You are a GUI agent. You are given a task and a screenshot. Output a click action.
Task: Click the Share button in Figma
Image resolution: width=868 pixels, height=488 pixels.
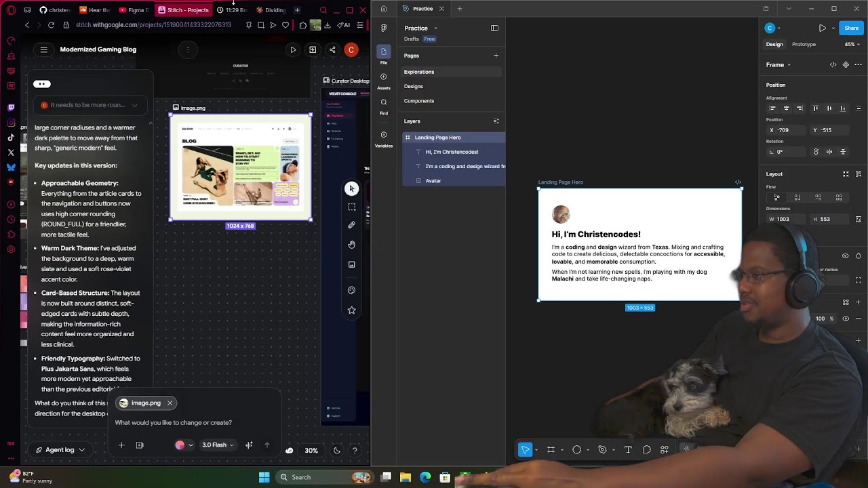(851, 28)
